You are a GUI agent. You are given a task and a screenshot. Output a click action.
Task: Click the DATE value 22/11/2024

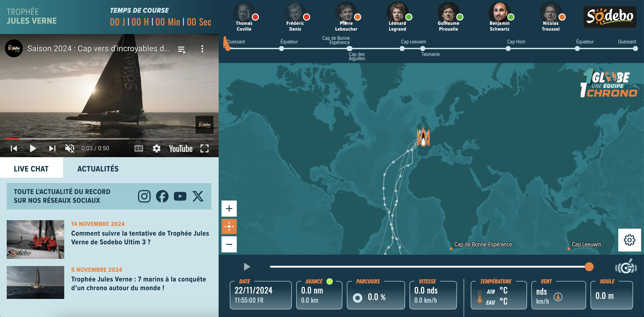254,290
